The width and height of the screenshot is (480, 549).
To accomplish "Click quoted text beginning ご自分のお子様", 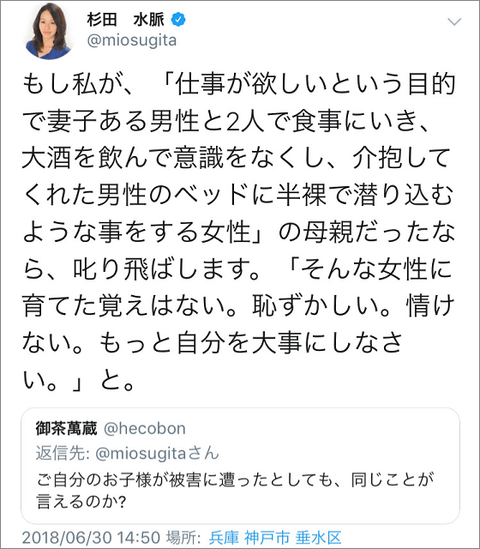I will tap(235, 480).
